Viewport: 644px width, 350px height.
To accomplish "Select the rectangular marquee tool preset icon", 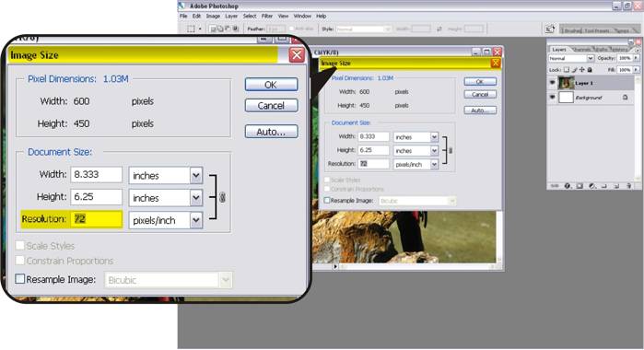I will (191, 29).
